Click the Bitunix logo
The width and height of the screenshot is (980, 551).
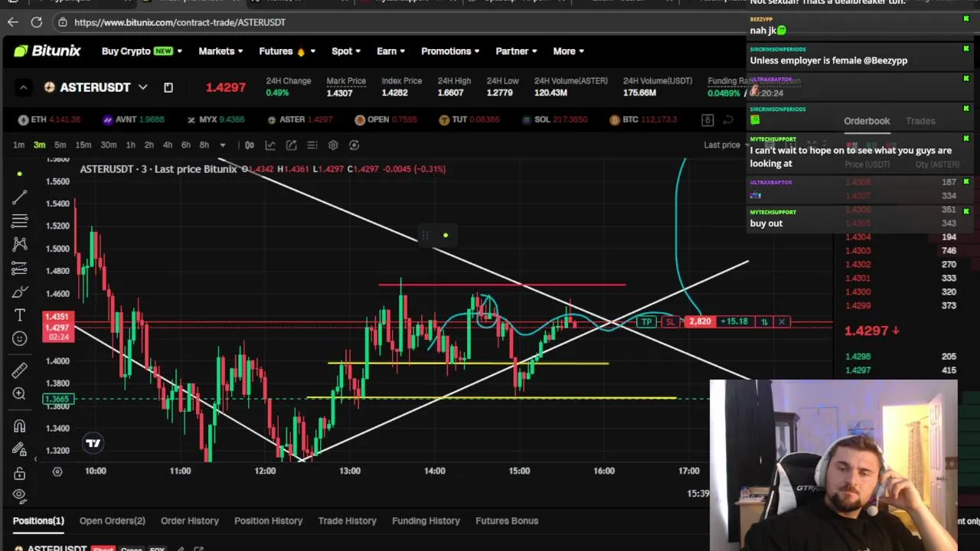(x=47, y=51)
